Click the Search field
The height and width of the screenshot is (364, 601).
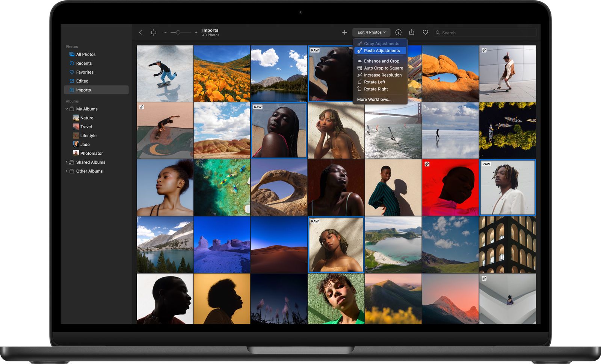pyautogui.click(x=485, y=33)
